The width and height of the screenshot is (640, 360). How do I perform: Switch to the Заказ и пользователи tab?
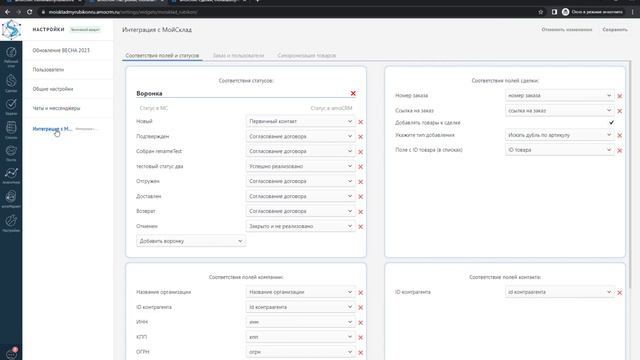[238, 56]
